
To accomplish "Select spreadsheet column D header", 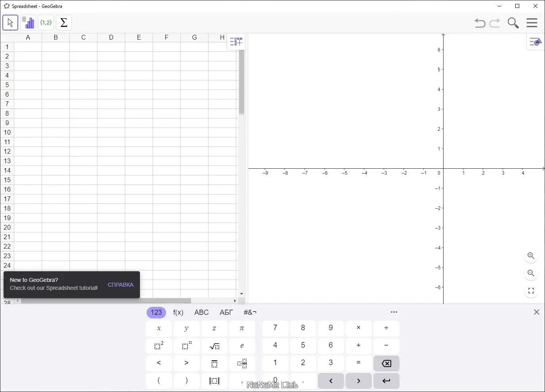I will point(111,38).
